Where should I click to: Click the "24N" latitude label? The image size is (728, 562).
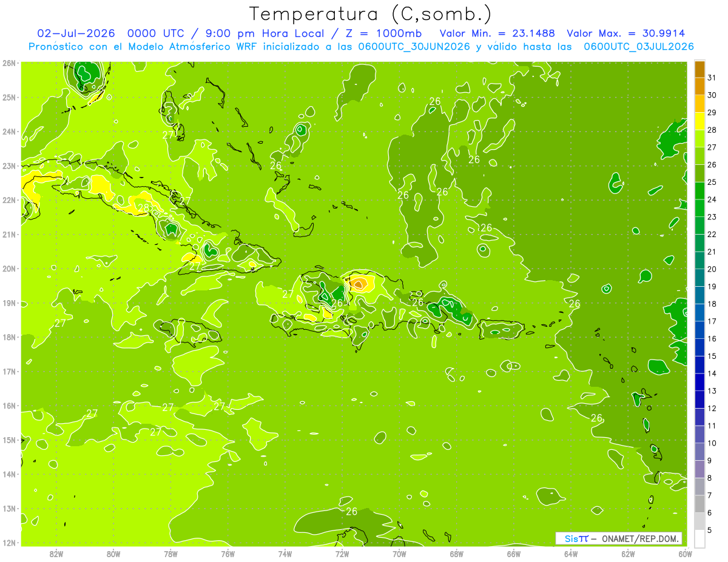pos(9,132)
